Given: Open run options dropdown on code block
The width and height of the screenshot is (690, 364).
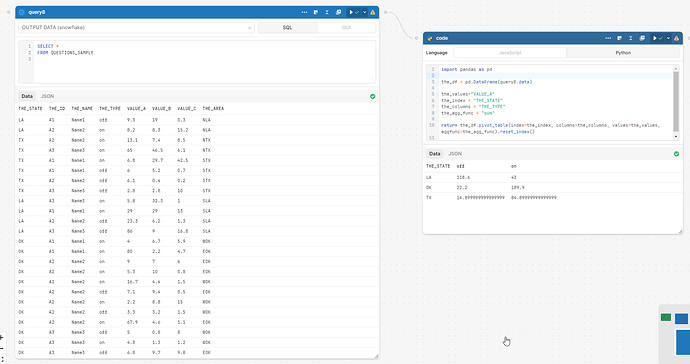Looking at the screenshot, I should [x=668, y=38].
